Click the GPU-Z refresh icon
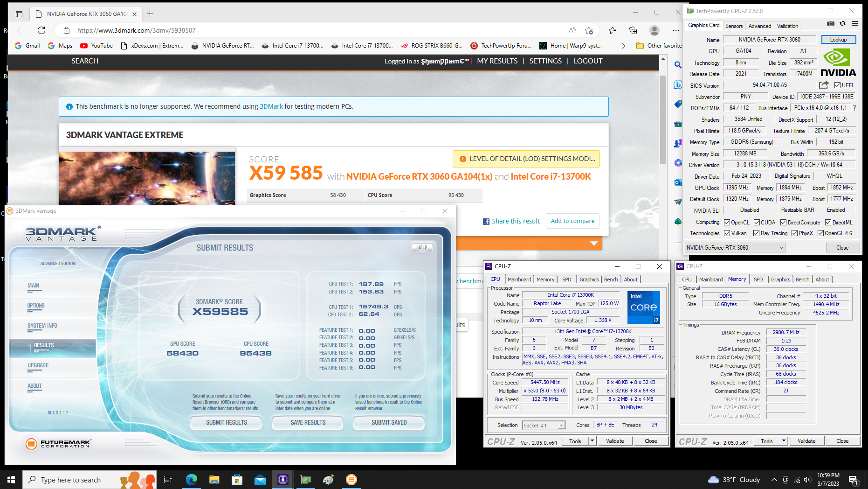The image size is (868, 489). 842,23
